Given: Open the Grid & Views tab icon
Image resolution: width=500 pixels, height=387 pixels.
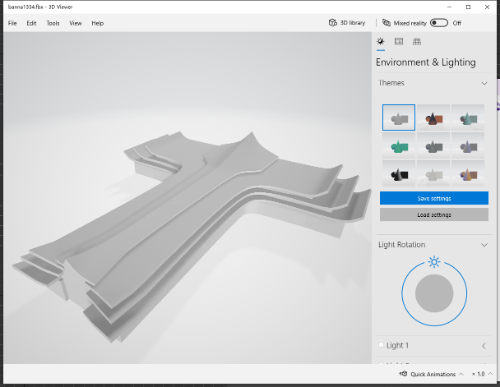Looking at the screenshot, I should coord(417,42).
